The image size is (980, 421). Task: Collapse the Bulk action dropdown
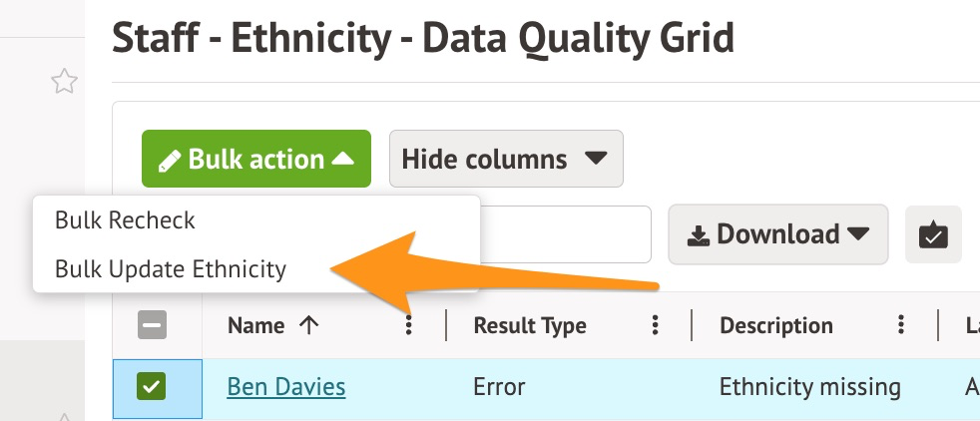point(342,160)
